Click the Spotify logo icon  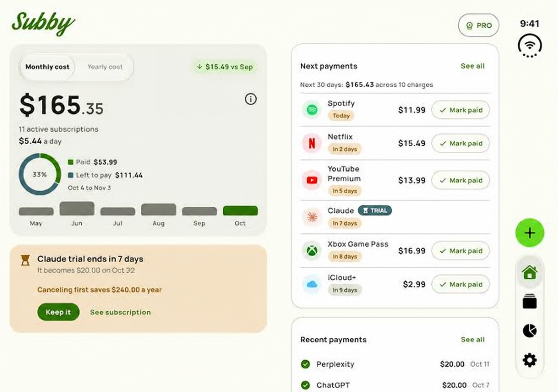click(312, 110)
